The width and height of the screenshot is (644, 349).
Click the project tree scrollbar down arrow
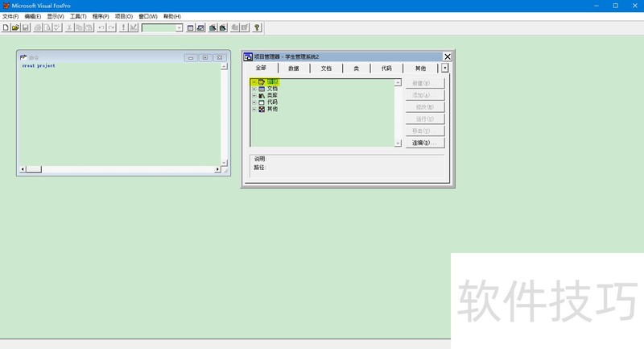coord(398,143)
